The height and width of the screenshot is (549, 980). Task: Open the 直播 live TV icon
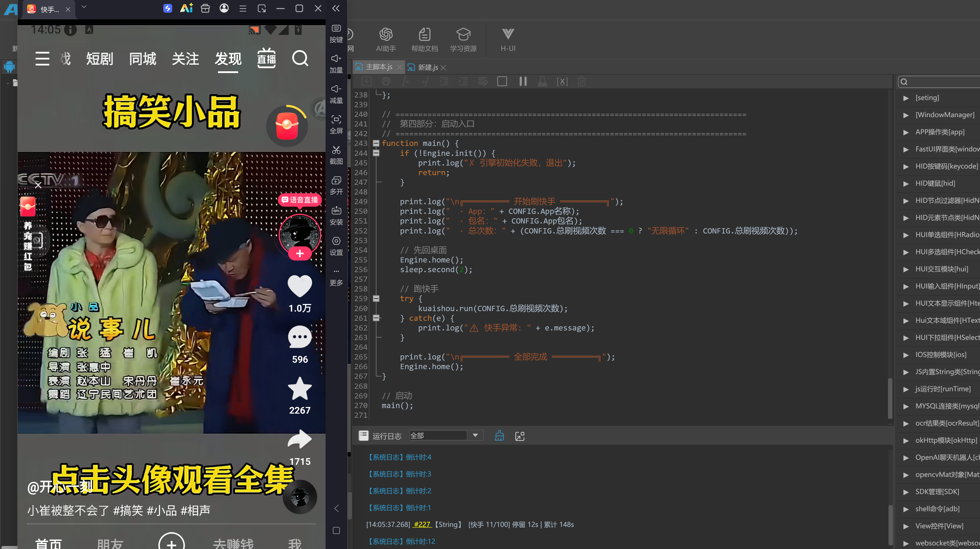click(x=266, y=58)
